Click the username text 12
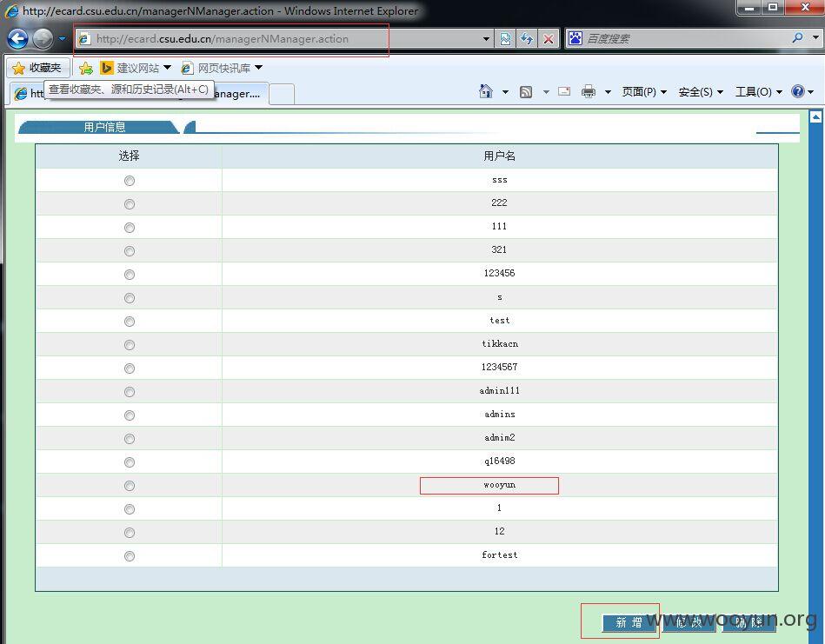Image resolution: width=825 pixels, height=644 pixels. tap(499, 531)
